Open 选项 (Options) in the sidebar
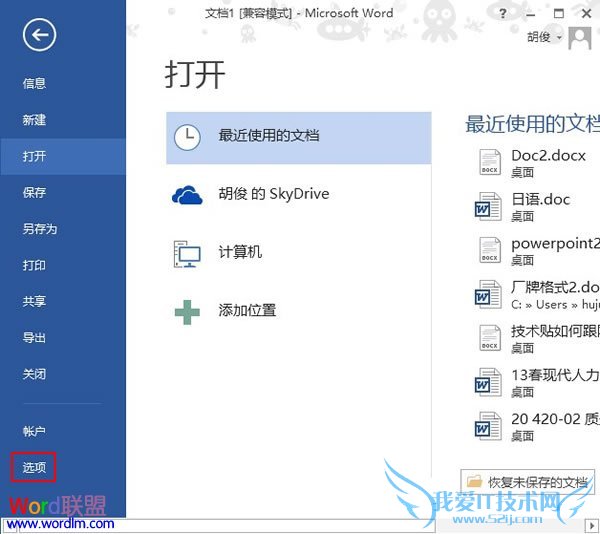This screenshot has width=600, height=534. [34, 467]
